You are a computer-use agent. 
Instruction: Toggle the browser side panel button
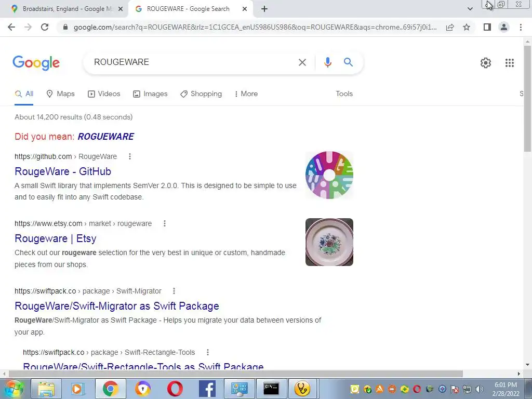487,27
